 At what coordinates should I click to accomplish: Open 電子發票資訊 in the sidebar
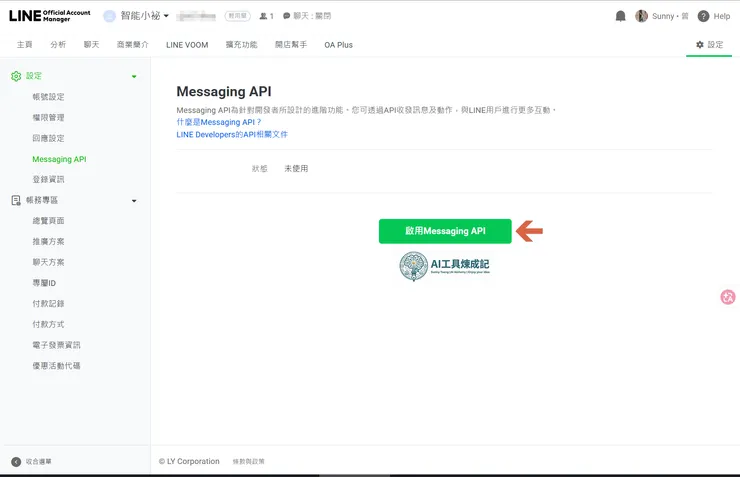point(56,345)
